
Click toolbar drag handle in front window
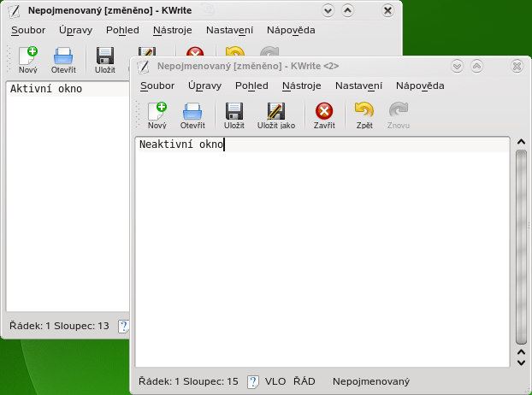click(x=138, y=115)
